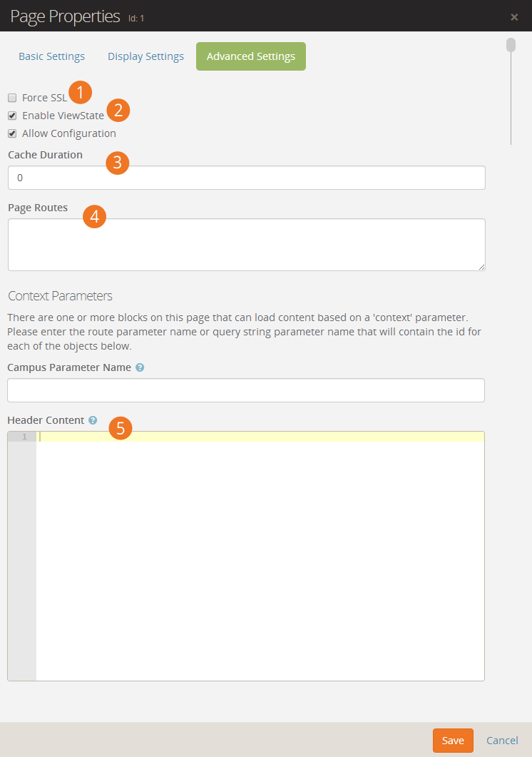Uncheck the Enable ViewState checkbox
Screen dimensions: 532x757
[x=13, y=116]
